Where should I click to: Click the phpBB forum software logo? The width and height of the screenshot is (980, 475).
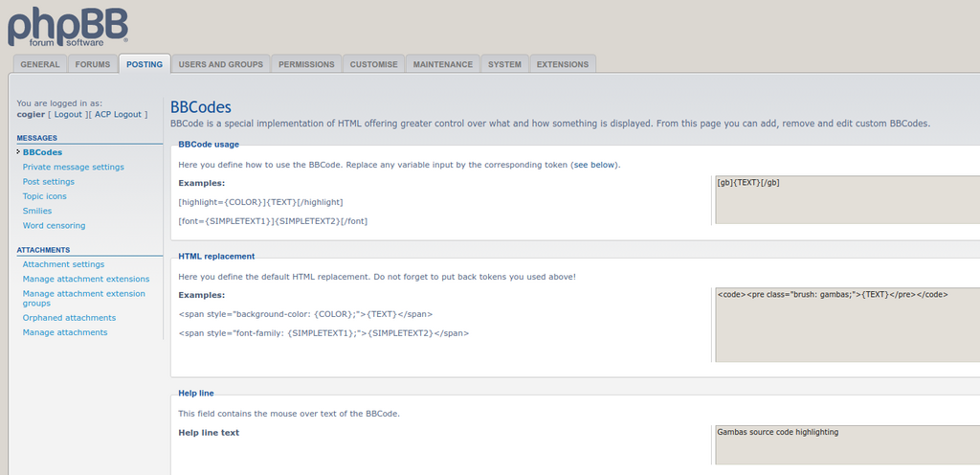(68, 25)
